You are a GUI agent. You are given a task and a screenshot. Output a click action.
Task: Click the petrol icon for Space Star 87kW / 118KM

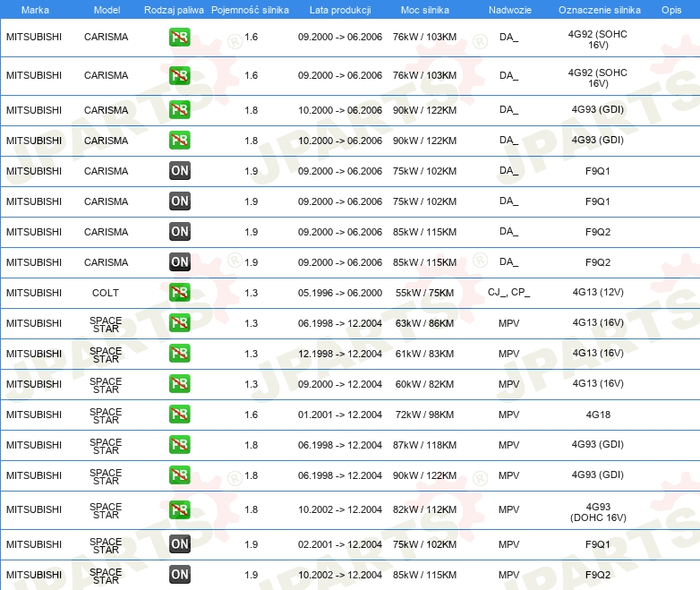pos(180,445)
